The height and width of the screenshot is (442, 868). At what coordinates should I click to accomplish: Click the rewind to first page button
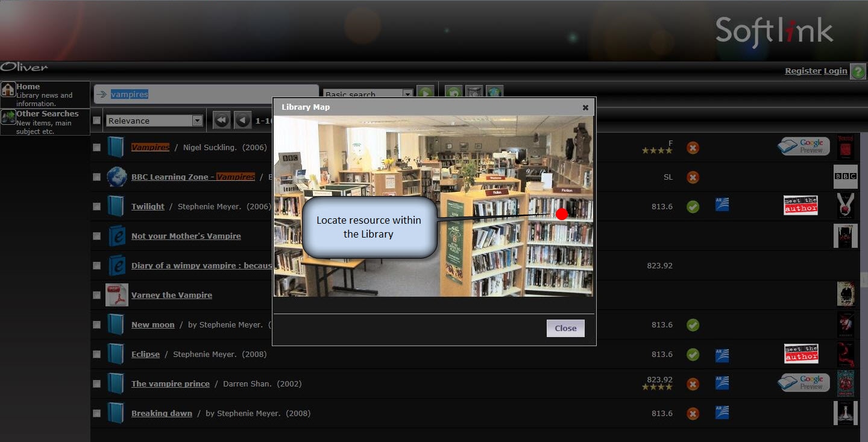point(221,121)
